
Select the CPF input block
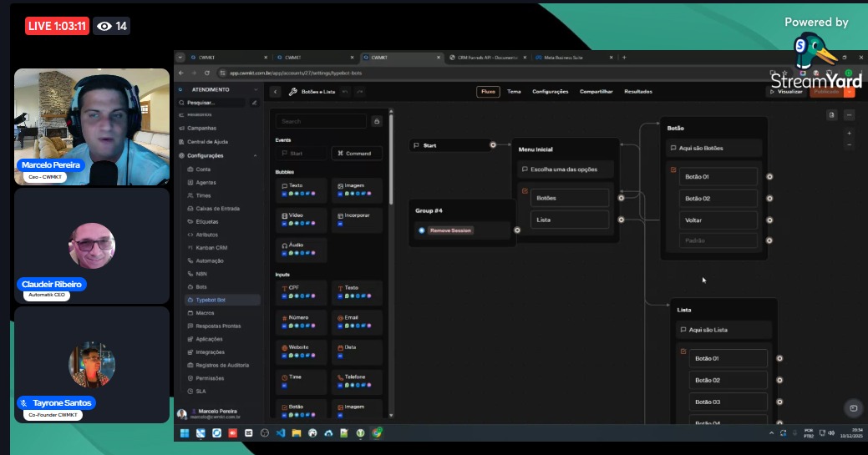pos(302,292)
